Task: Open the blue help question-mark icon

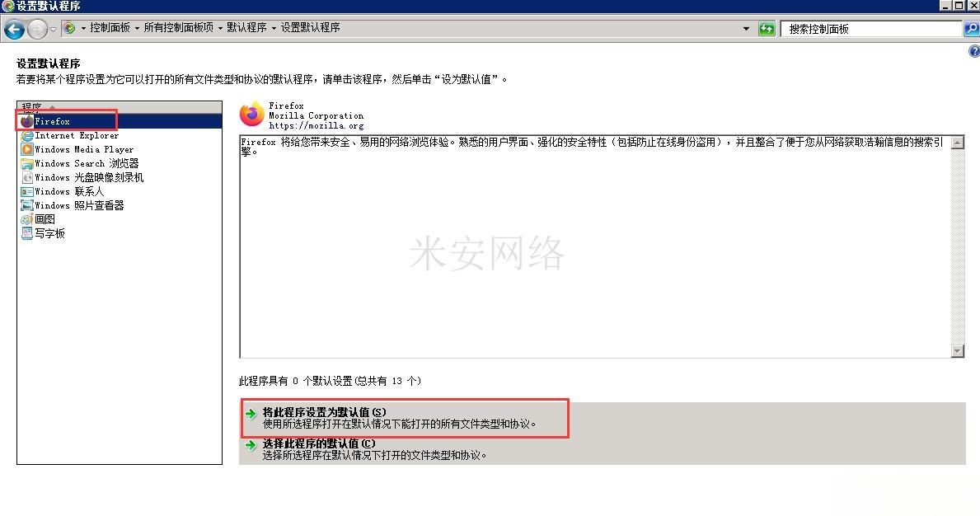Action: click(974, 51)
